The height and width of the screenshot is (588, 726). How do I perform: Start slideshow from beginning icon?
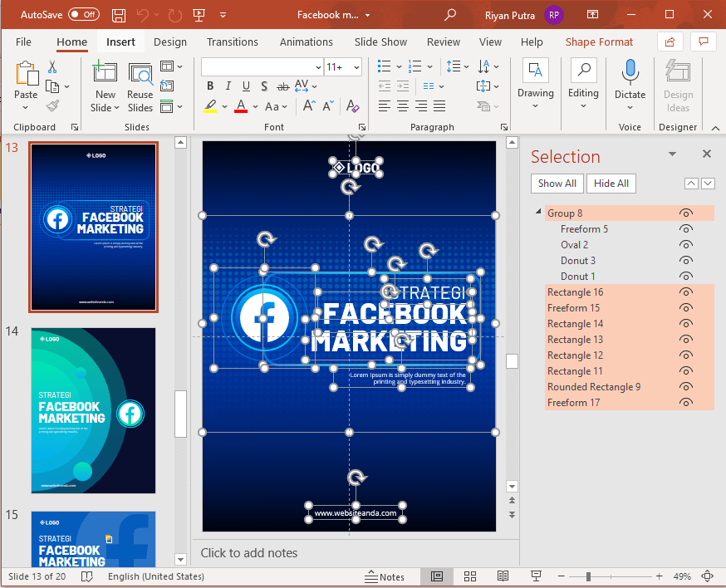[199, 15]
